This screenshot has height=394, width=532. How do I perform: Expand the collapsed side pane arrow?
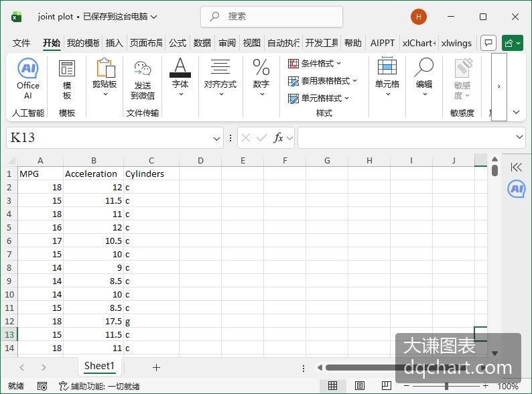[516, 167]
